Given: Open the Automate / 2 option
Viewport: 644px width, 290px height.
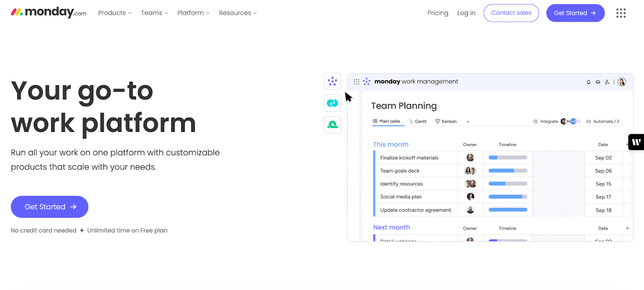Looking at the screenshot, I should pyautogui.click(x=603, y=121).
